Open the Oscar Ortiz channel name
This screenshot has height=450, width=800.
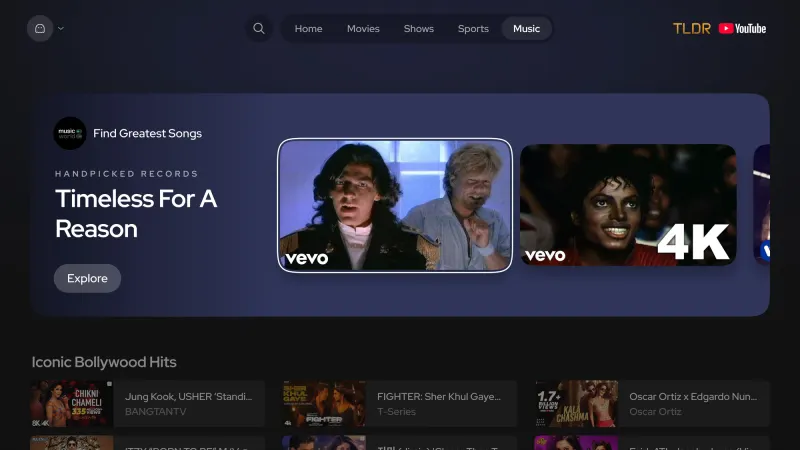click(655, 411)
